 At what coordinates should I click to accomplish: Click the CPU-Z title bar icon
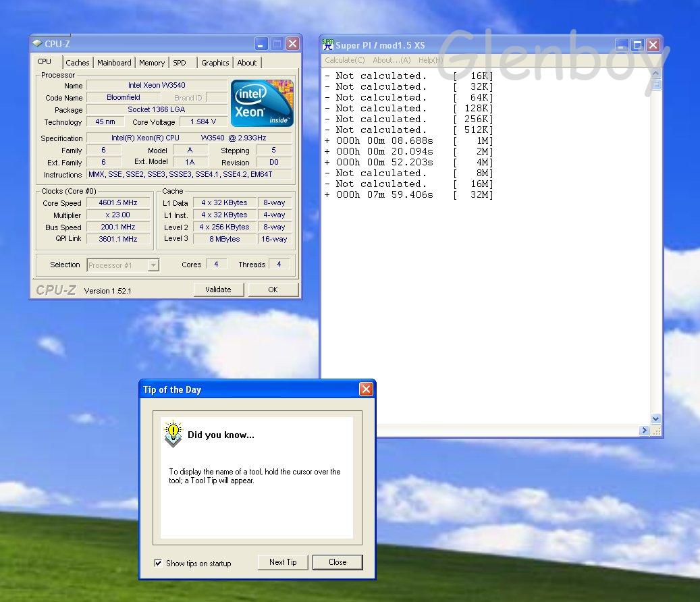coord(37,44)
